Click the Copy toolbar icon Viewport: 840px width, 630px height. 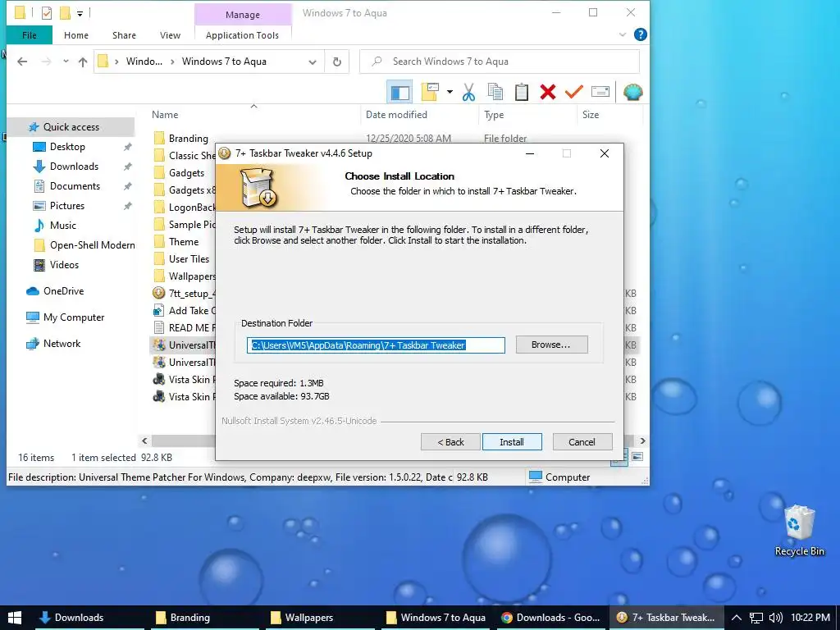tap(495, 92)
